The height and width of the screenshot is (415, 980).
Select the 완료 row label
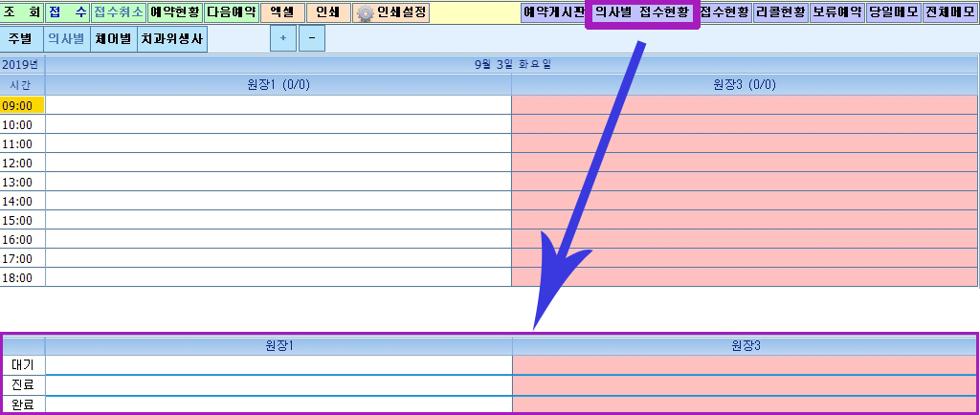tap(23, 404)
